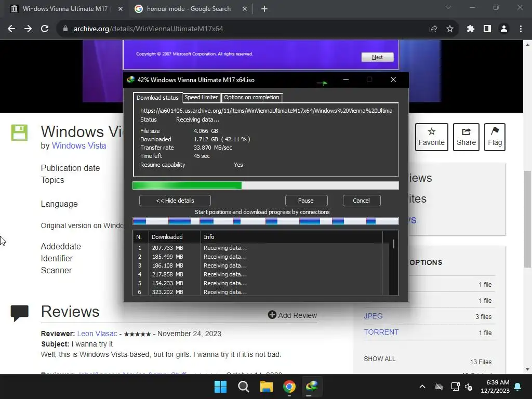Click Internet Download Manager taskbar icon
This screenshot has width=532, height=399.
click(x=312, y=387)
